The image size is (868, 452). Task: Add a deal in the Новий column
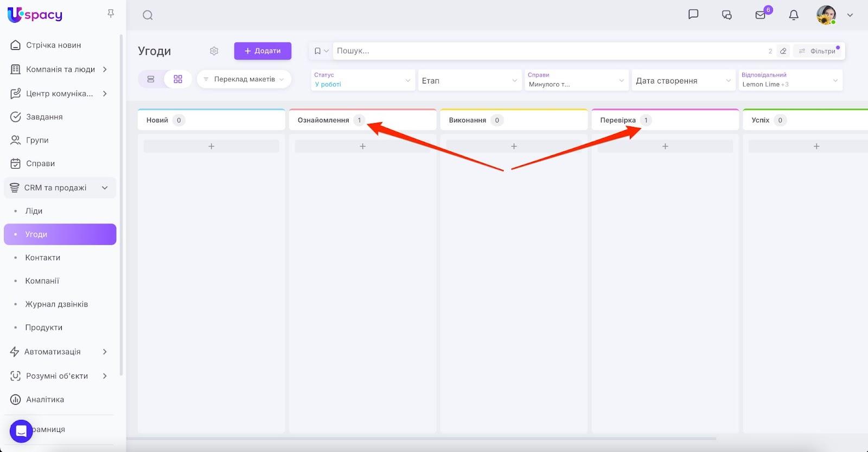212,147
